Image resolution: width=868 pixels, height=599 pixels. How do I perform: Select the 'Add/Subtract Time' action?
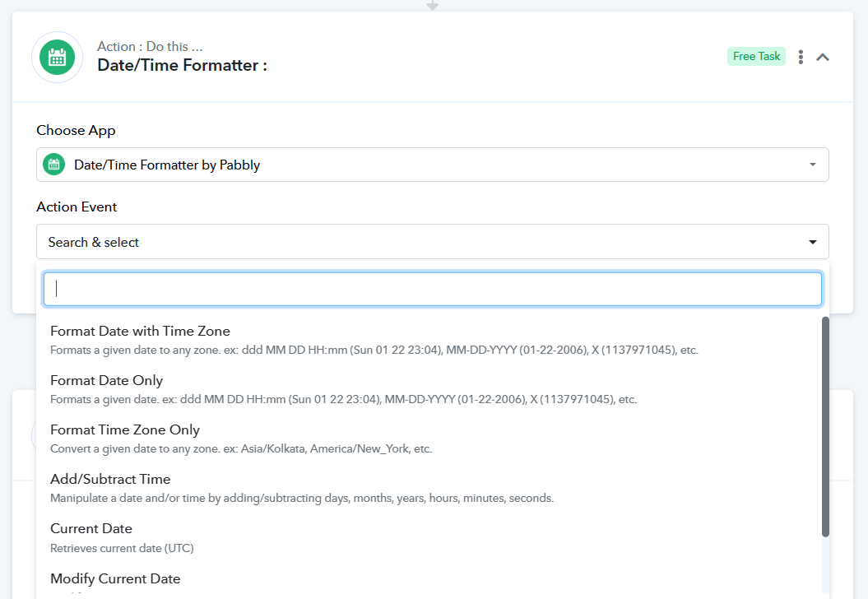tap(110, 479)
